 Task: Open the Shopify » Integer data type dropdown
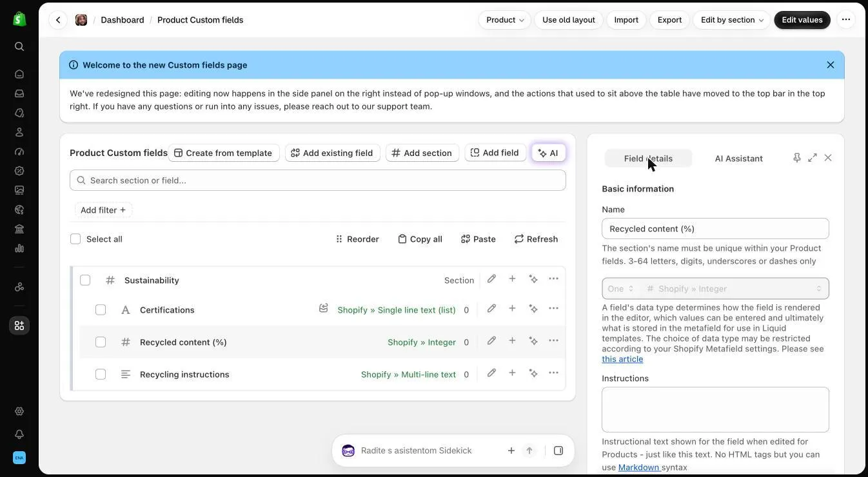click(x=734, y=289)
